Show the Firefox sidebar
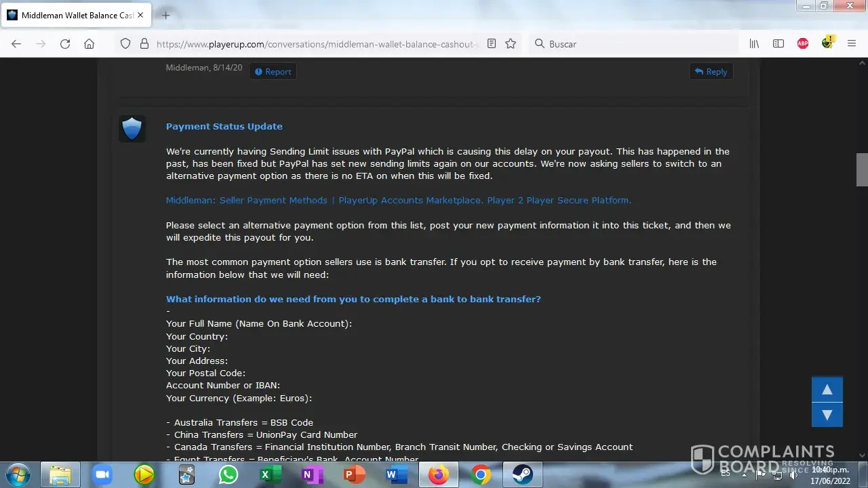 pyautogui.click(x=778, y=44)
